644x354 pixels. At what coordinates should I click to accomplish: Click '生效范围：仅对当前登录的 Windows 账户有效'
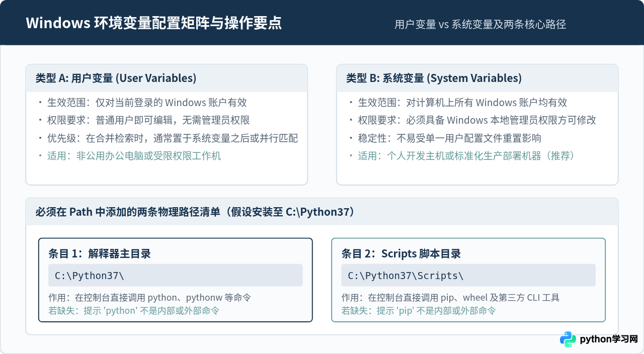pyautogui.click(x=147, y=103)
